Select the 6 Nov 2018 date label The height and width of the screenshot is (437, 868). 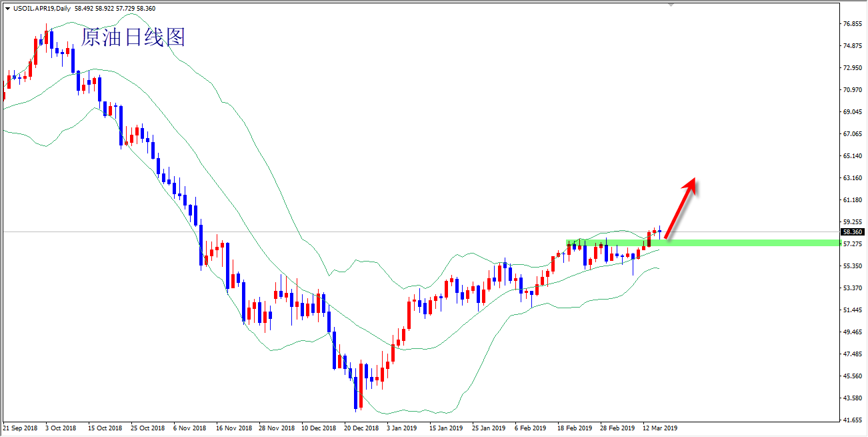[191, 428]
